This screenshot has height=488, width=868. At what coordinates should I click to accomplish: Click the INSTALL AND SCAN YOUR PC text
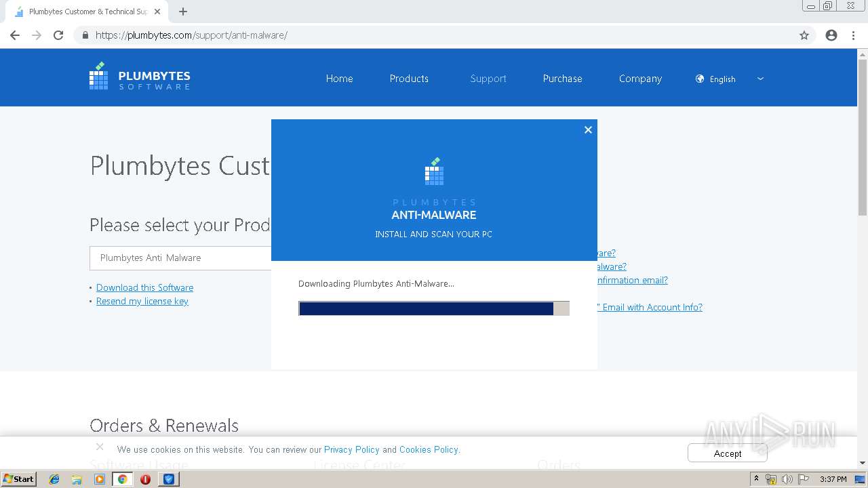434,234
